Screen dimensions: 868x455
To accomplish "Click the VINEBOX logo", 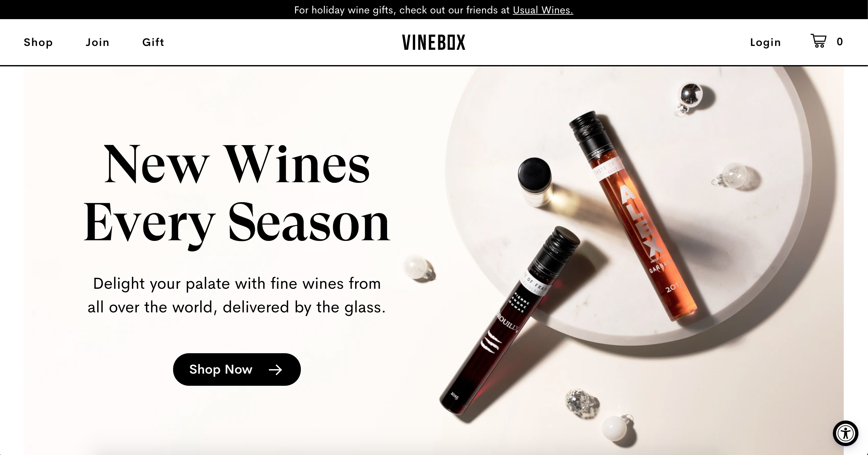I will pos(434,42).
